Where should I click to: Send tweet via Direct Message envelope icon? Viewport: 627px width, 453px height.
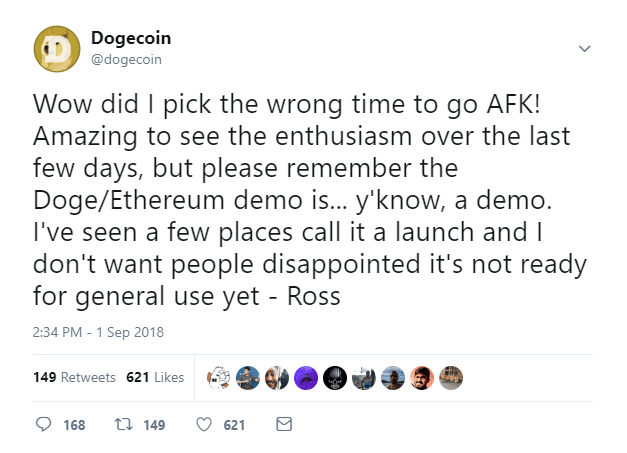[x=283, y=425]
